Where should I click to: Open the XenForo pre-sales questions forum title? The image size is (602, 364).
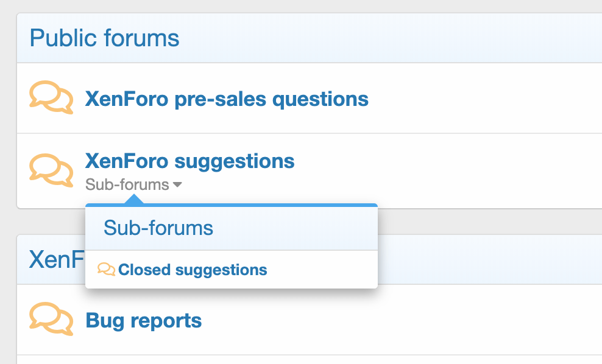[x=227, y=99]
